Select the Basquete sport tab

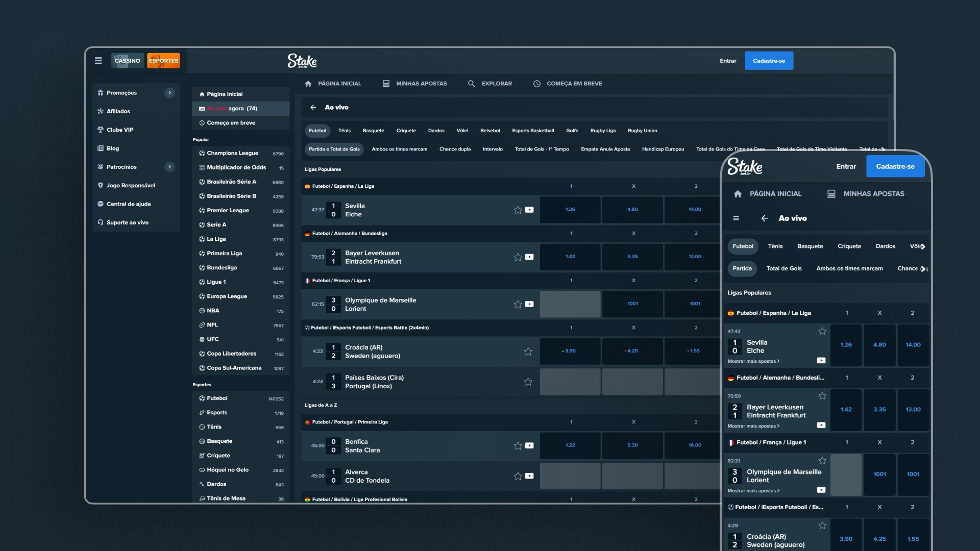point(374,131)
